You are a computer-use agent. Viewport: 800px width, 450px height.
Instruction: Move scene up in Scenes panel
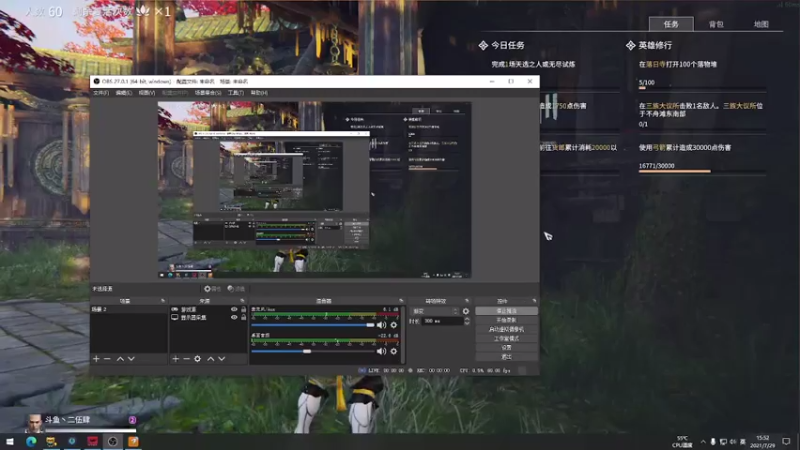120,359
